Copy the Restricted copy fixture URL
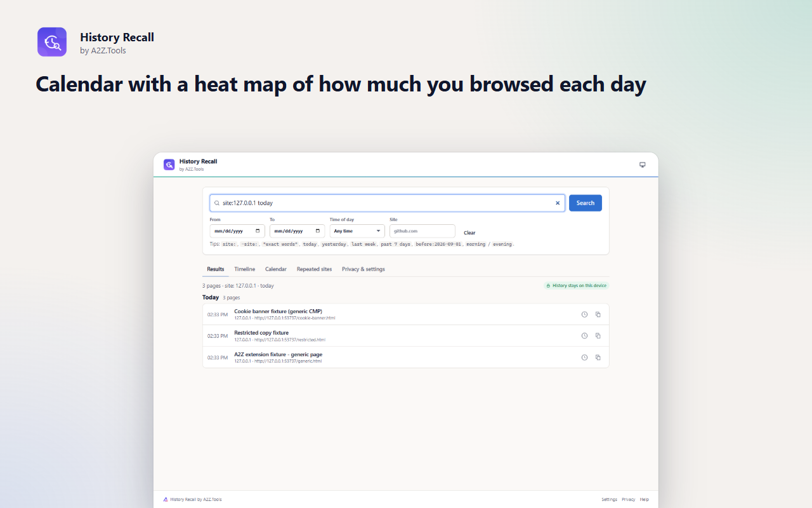 pyautogui.click(x=598, y=336)
